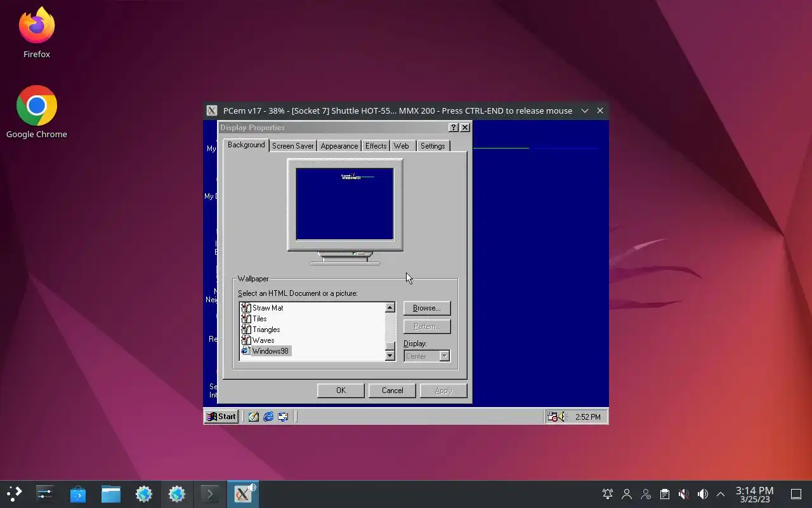
Task: Select Tiles wallpaper entry
Action: pos(259,319)
